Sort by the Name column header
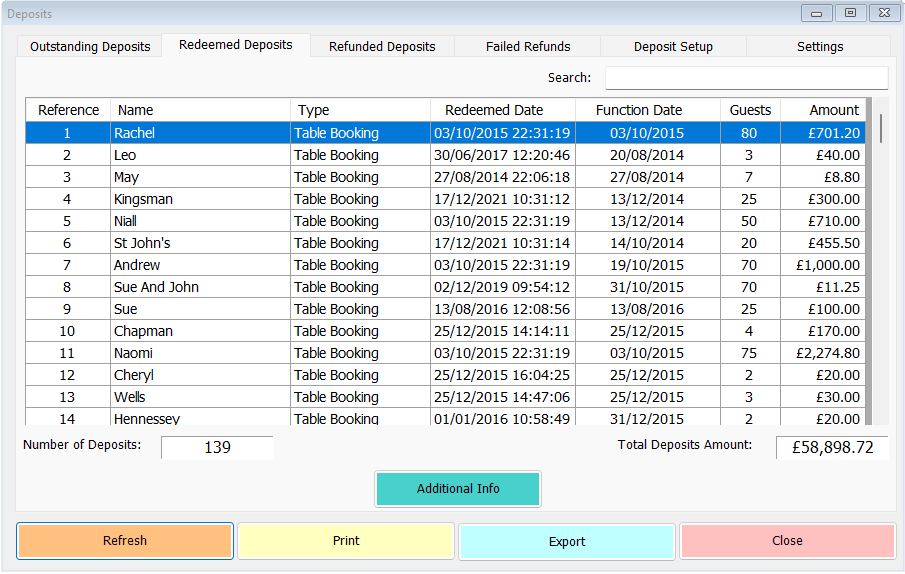Viewport: 905px width, 574px height. pyautogui.click(x=200, y=110)
